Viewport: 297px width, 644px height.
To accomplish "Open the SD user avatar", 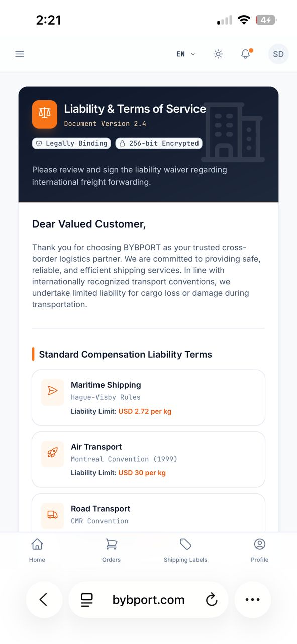I will click(x=278, y=54).
